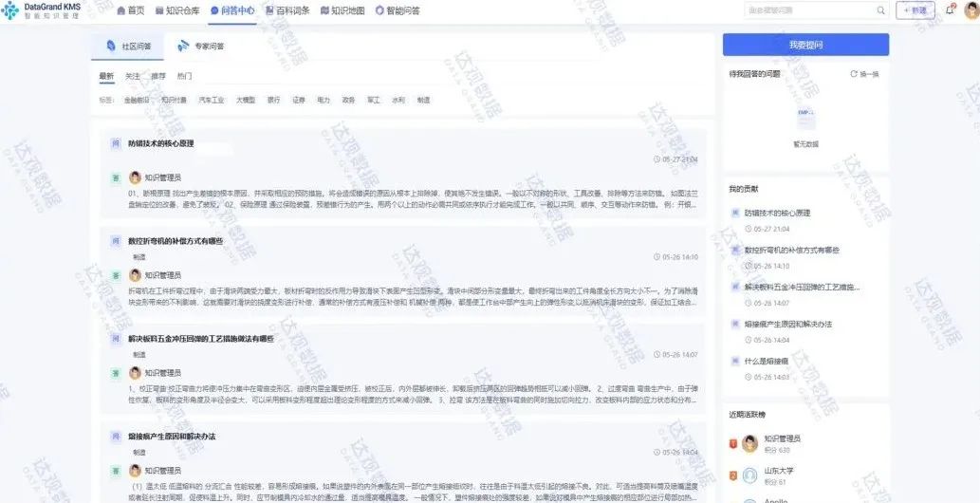Click 山东大学 avatar in 近期活跃榜
Screen dimensions: 980x503
(750, 475)
